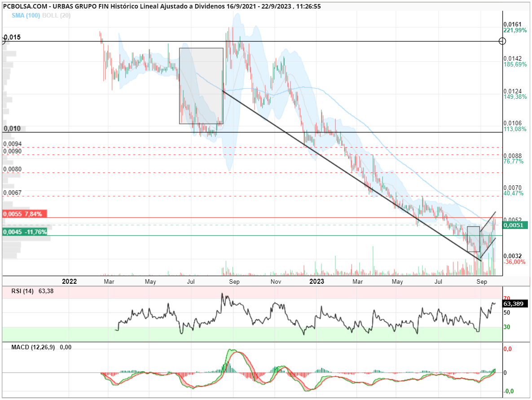Click the 76,77% percentage axis label
532x400 pixels.
[514, 161]
